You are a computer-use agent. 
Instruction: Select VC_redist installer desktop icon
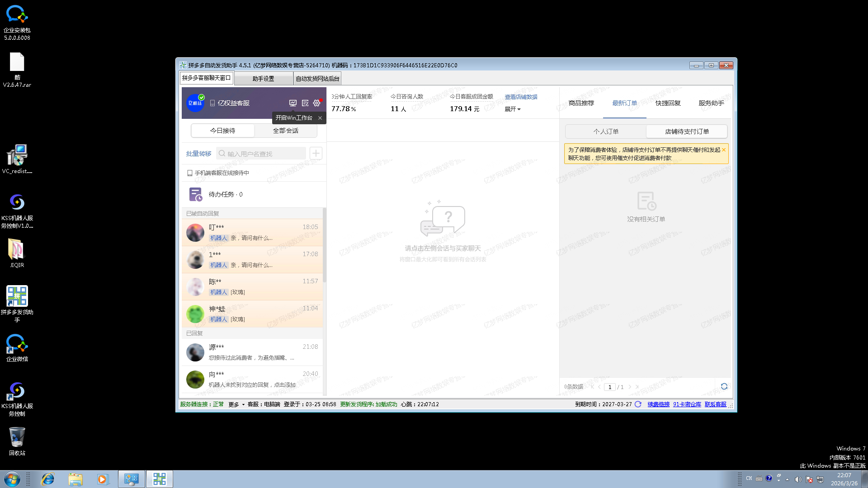(17, 159)
